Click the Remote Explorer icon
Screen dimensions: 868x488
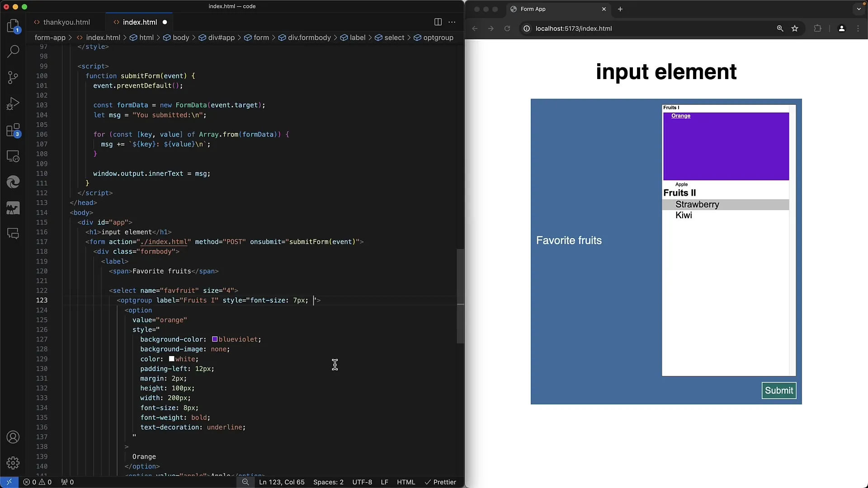13,156
